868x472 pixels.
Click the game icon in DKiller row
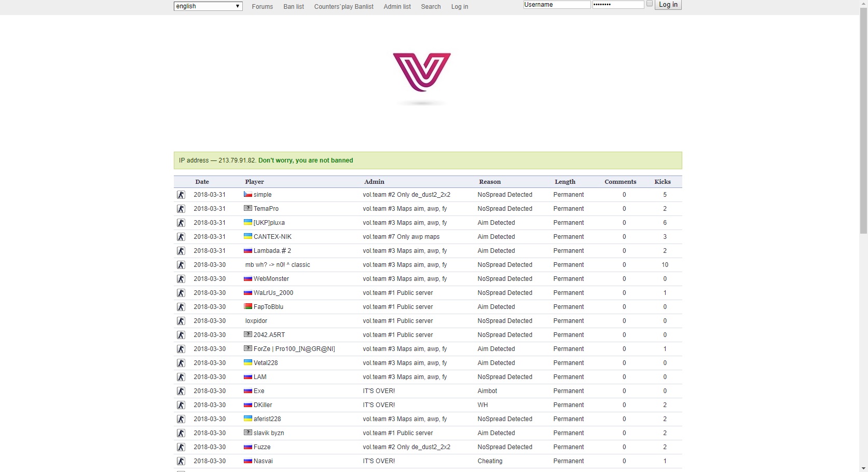point(181,405)
